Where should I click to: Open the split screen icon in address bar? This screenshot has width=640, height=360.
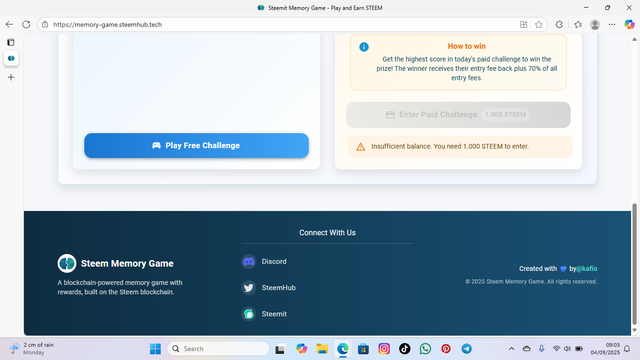coord(524,24)
